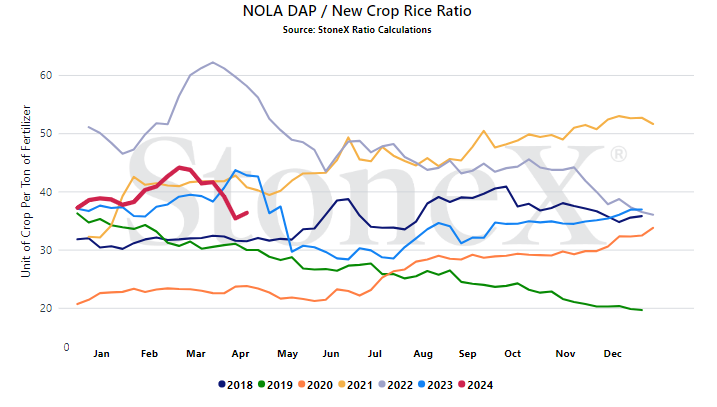Toggle the 2019 legend entry
This screenshot has width=717, height=407.
tap(275, 385)
